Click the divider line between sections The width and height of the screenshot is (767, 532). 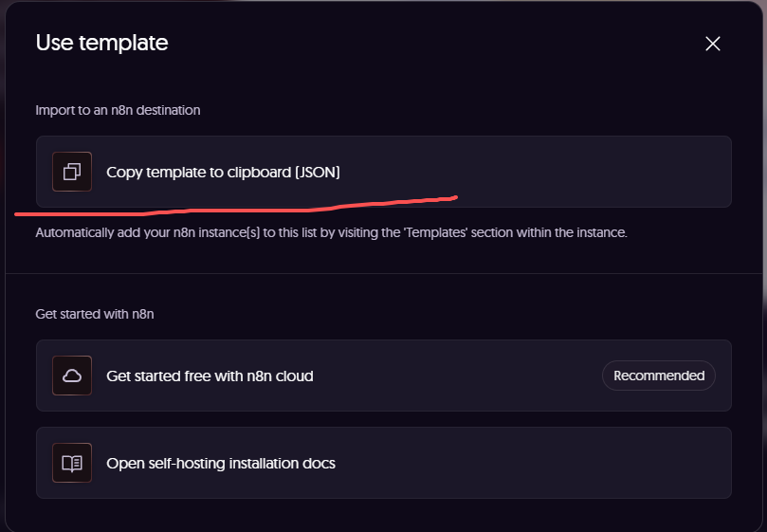pyautogui.click(x=383, y=273)
